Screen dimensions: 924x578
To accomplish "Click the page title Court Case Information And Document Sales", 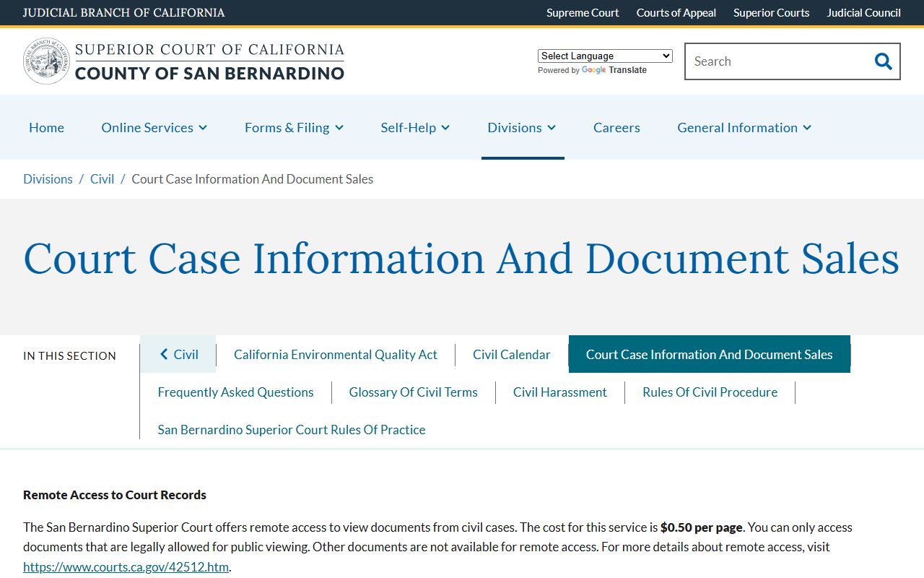I will (x=461, y=259).
